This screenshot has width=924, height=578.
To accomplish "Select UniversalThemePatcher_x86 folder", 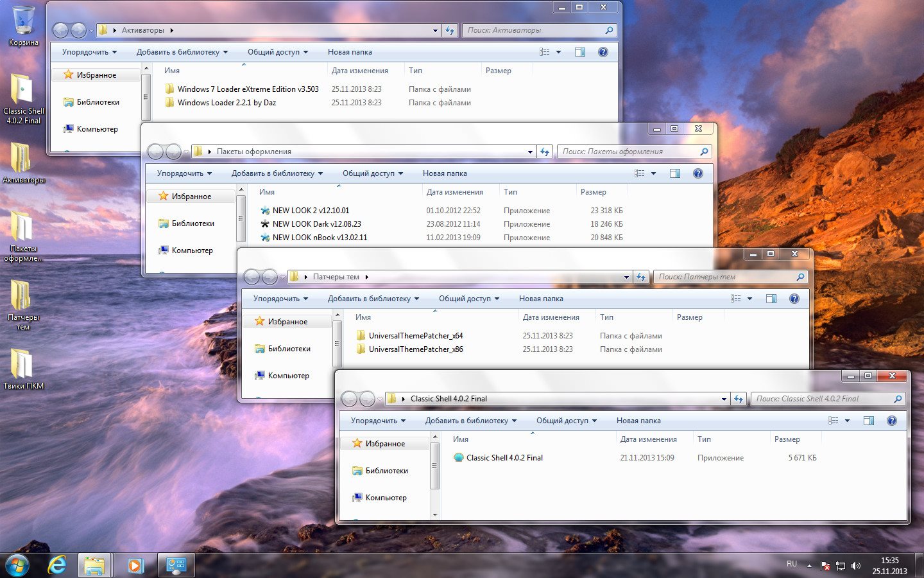I will point(409,349).
